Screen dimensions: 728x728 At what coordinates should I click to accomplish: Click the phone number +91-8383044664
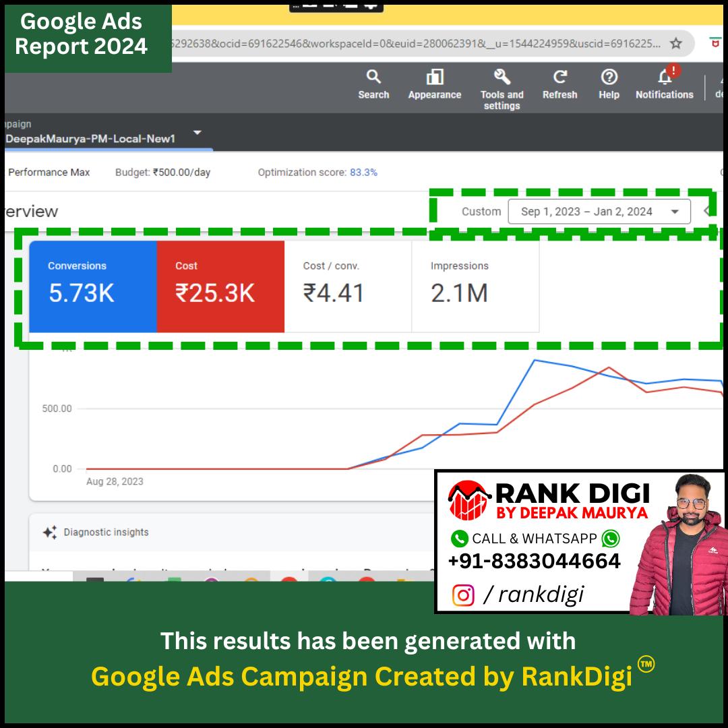coord(534,562)
